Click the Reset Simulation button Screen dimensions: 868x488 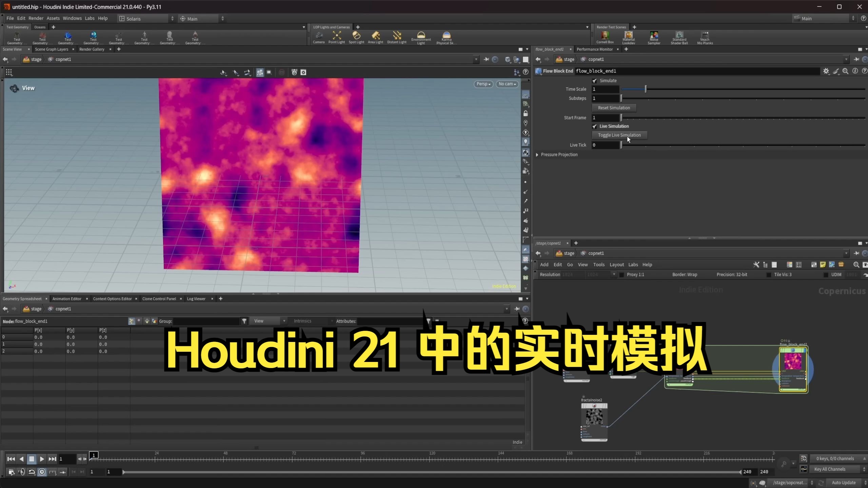(x=614, y=108)
